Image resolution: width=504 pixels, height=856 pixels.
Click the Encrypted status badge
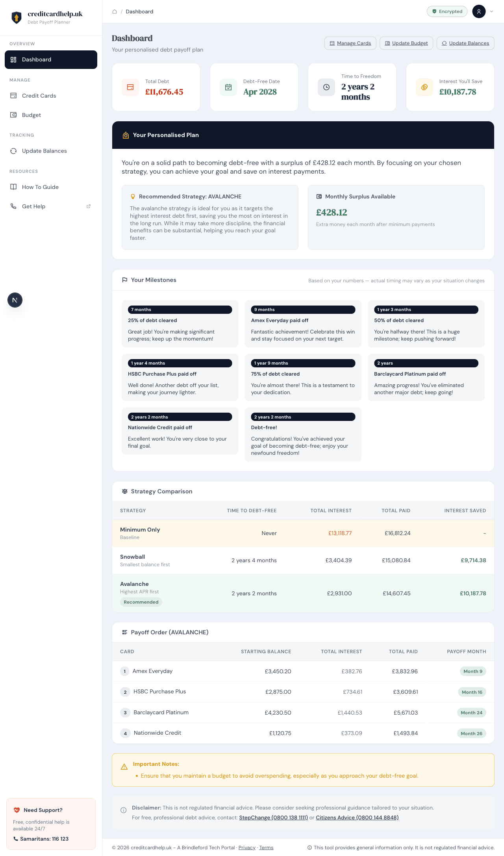tap(447, 11)
